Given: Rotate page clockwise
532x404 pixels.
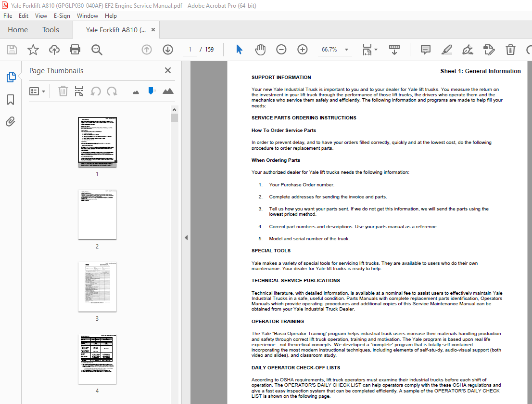Looking at the screenshot, I should pyautogui.click(x=112, y=91).
